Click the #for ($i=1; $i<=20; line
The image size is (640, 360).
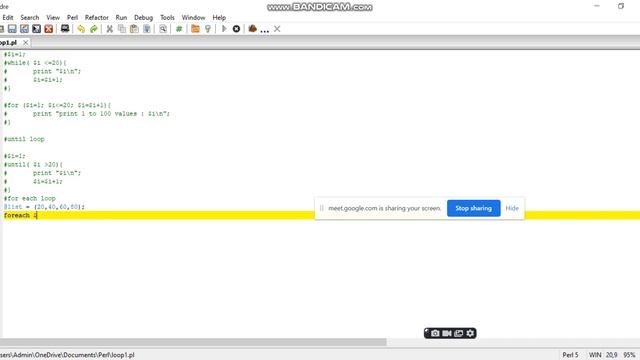click(x=57, y=105)
